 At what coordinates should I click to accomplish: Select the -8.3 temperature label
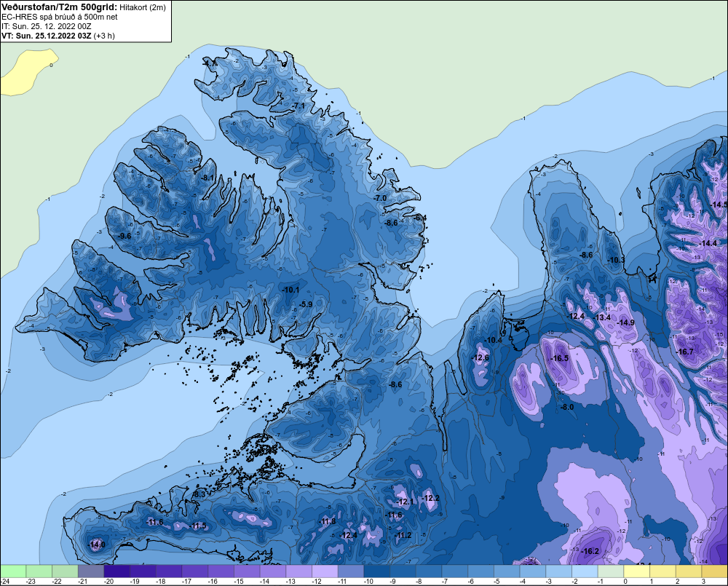[x=199, y=494]
